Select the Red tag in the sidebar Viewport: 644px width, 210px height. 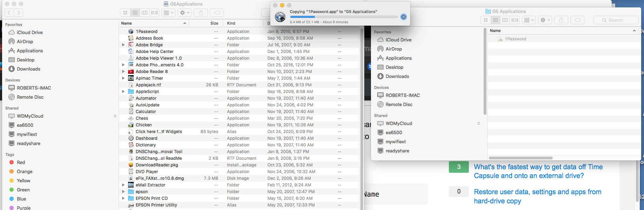click(21, 162)
